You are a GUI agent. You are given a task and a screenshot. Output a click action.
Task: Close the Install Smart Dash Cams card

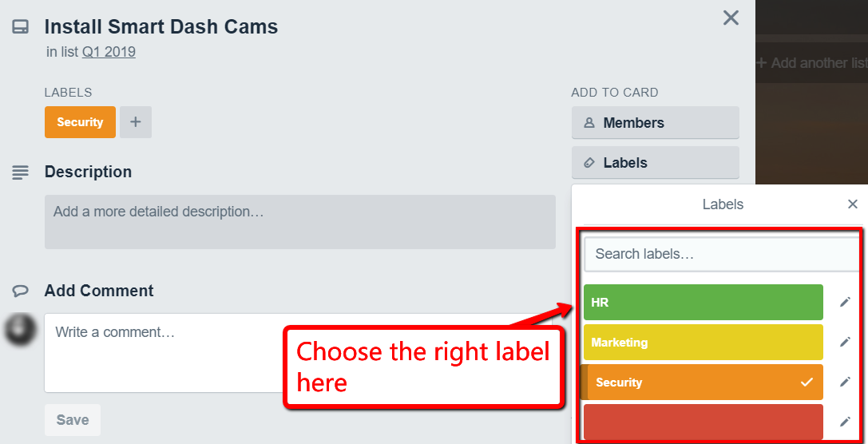click(731, 18)
